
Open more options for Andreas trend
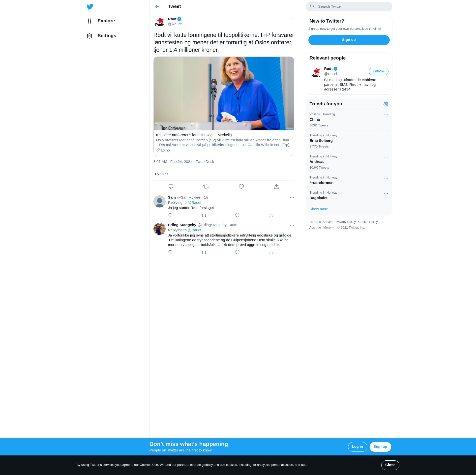(x=386, y=157)
